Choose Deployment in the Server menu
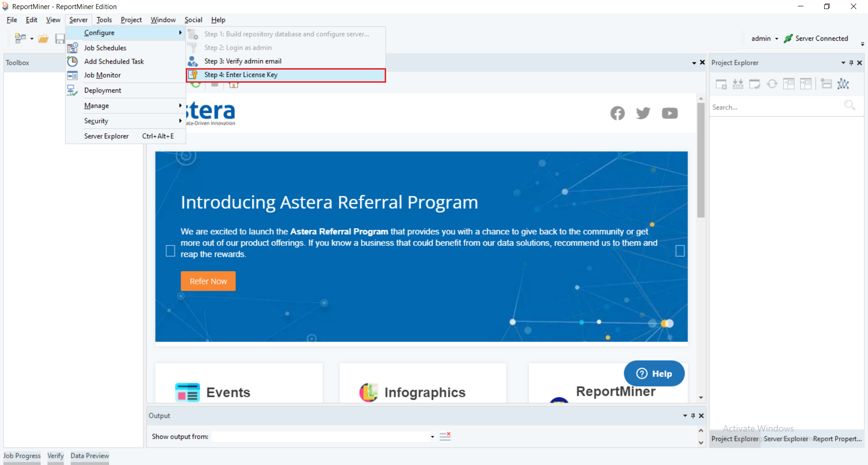The image size is (868, 465). (126, 90)
